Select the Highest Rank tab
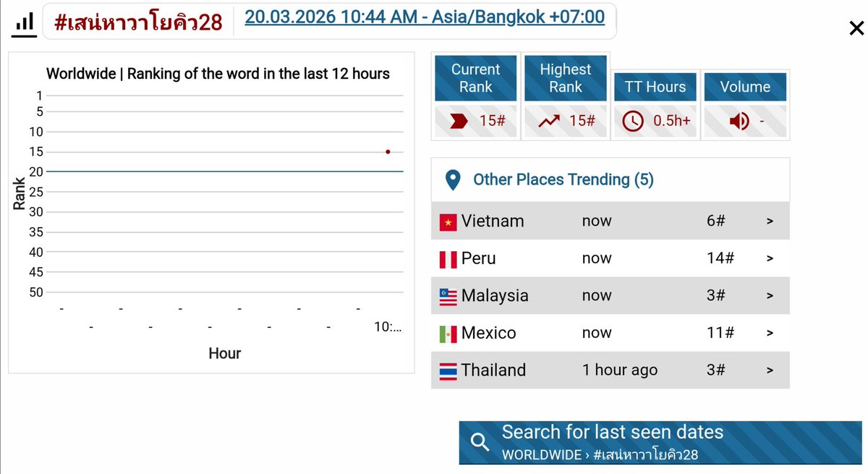 point(566,78)
